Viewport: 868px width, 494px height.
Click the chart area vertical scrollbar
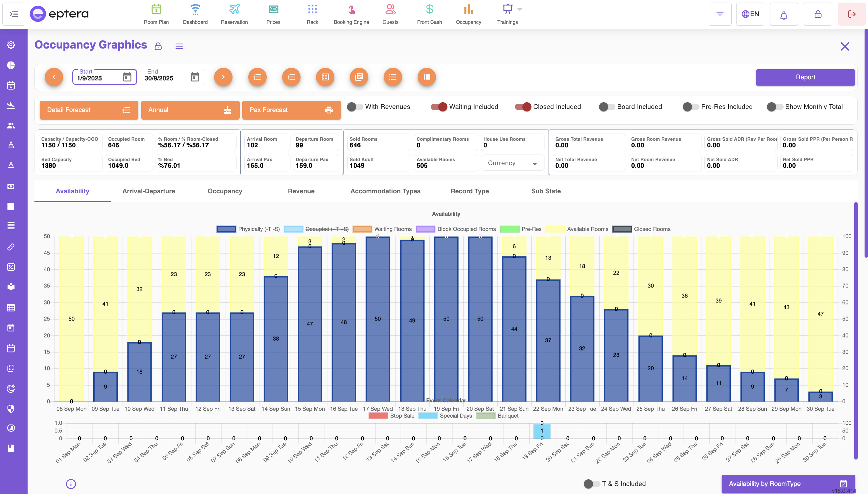(x=855, y=331)
